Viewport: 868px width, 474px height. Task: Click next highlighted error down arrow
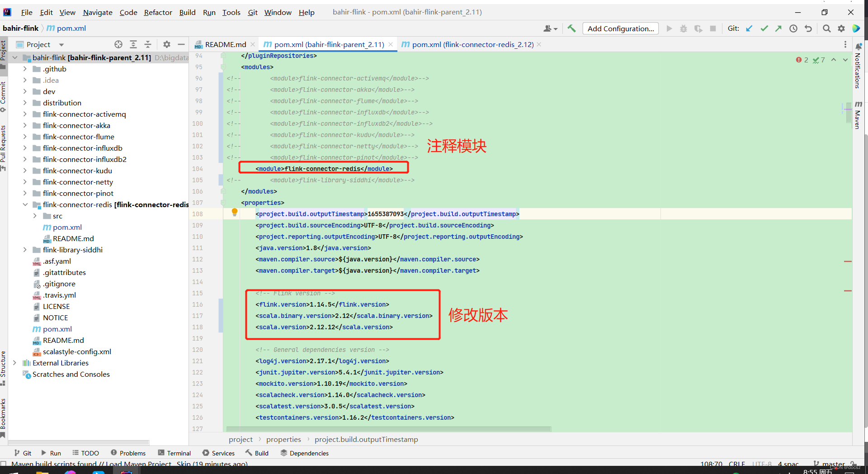coord(845,60)
